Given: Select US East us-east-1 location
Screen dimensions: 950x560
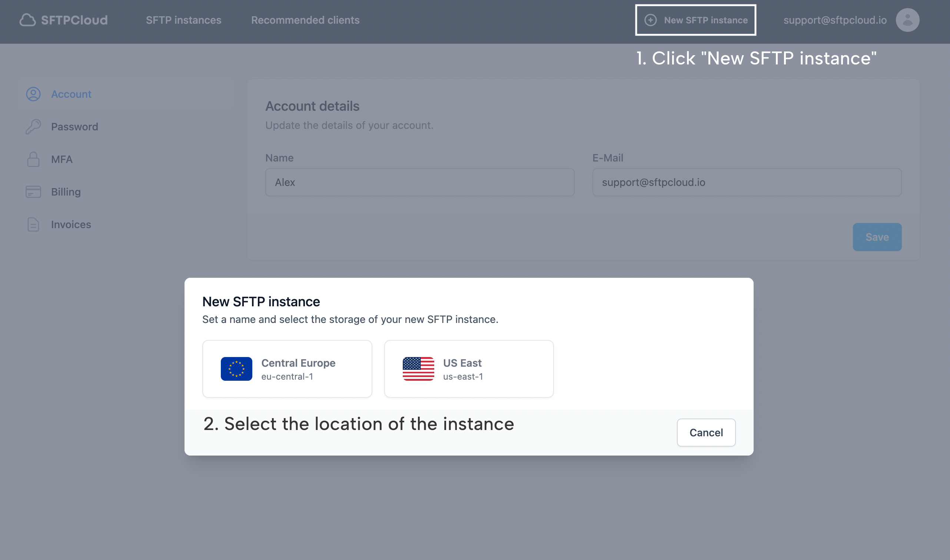Looking at the screenshot, I should click(469, 369).
